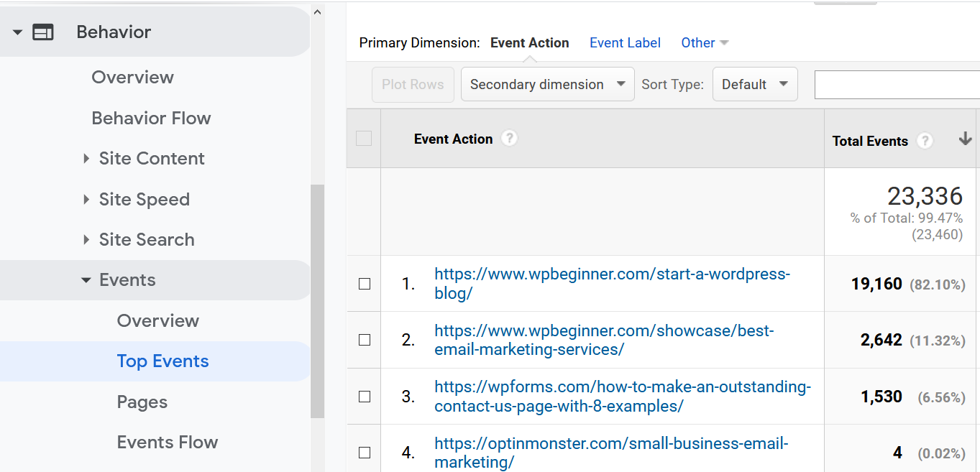Check row 2 best-email-marketing-services checkbox
Image resolution: width=980 pixels, height=472 pixels.
pos(365,340)
